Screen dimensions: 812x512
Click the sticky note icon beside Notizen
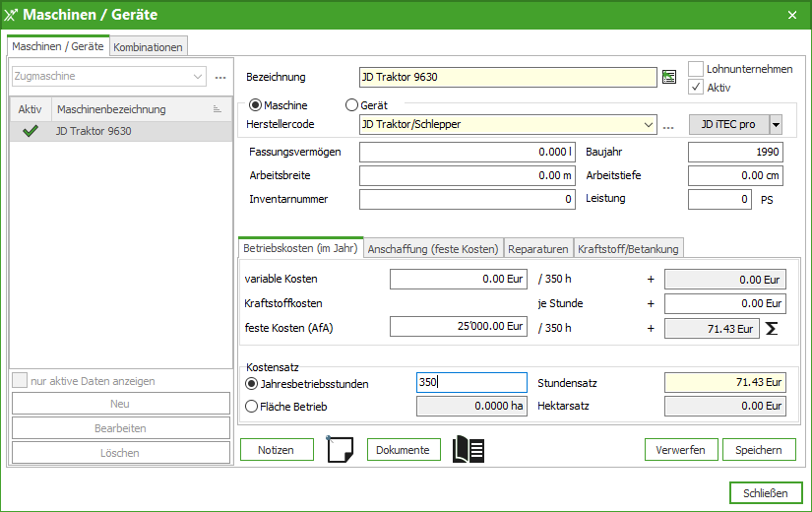(340, 450)
